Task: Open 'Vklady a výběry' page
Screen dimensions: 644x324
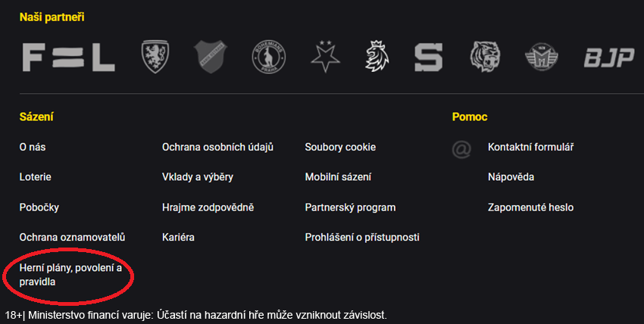Action: [x=197, y=177]
